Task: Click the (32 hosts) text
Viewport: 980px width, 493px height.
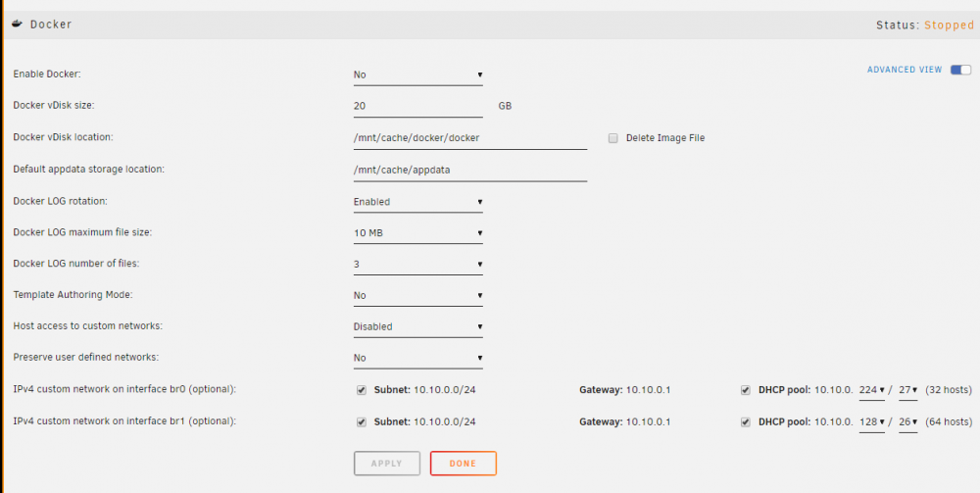Action: coord(948,390)
